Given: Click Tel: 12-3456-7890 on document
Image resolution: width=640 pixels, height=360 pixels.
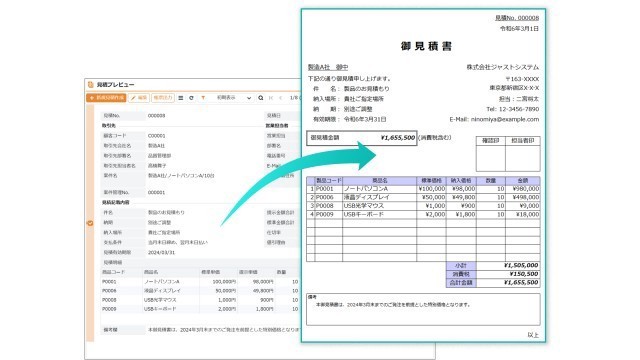Looking at the screenshot, I should pos(512,109).
